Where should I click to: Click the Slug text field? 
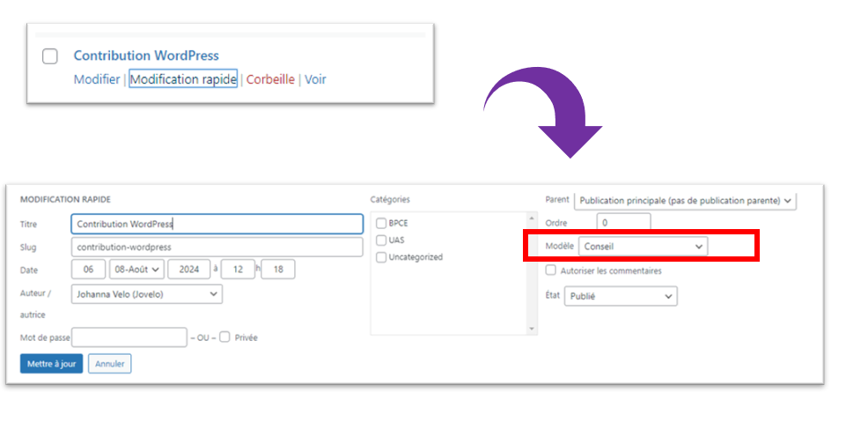pyautogui.click(x=217, y=247)
